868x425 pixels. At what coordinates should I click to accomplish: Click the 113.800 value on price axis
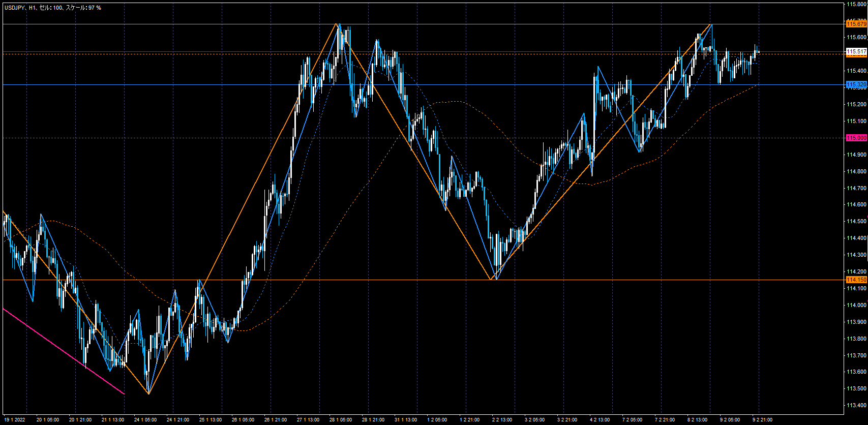pyautogui.click(x=856, y=339)
